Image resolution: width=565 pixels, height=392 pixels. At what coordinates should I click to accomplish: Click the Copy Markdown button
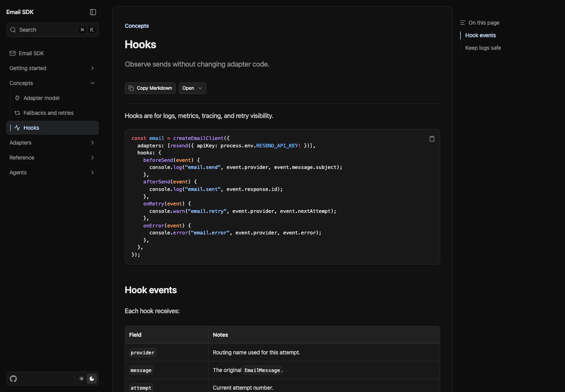coord(150,88)
